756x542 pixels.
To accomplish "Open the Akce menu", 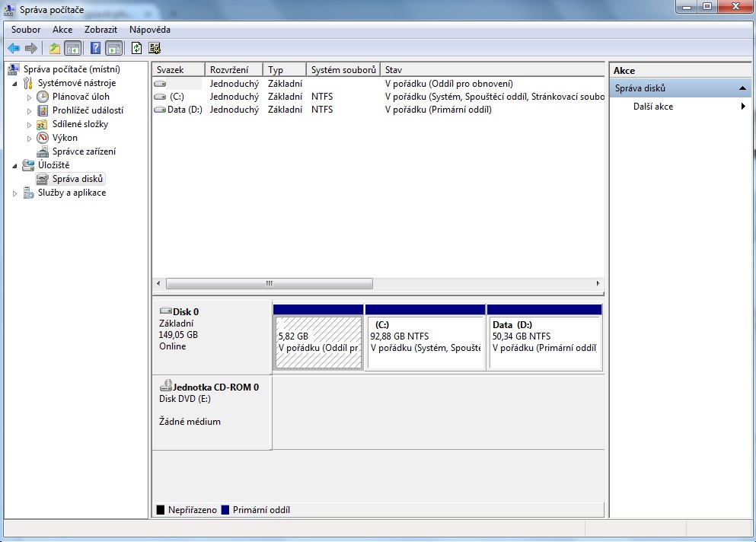I will [x=62, y=30].
